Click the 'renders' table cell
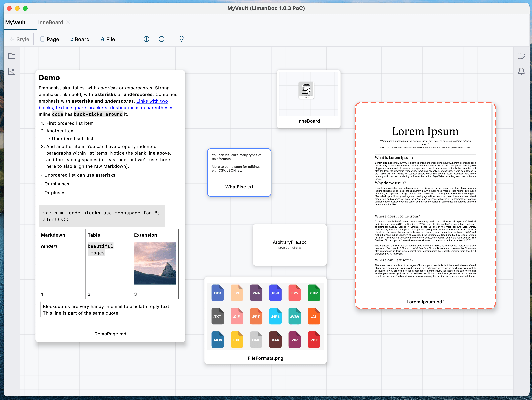 [62, 264]
